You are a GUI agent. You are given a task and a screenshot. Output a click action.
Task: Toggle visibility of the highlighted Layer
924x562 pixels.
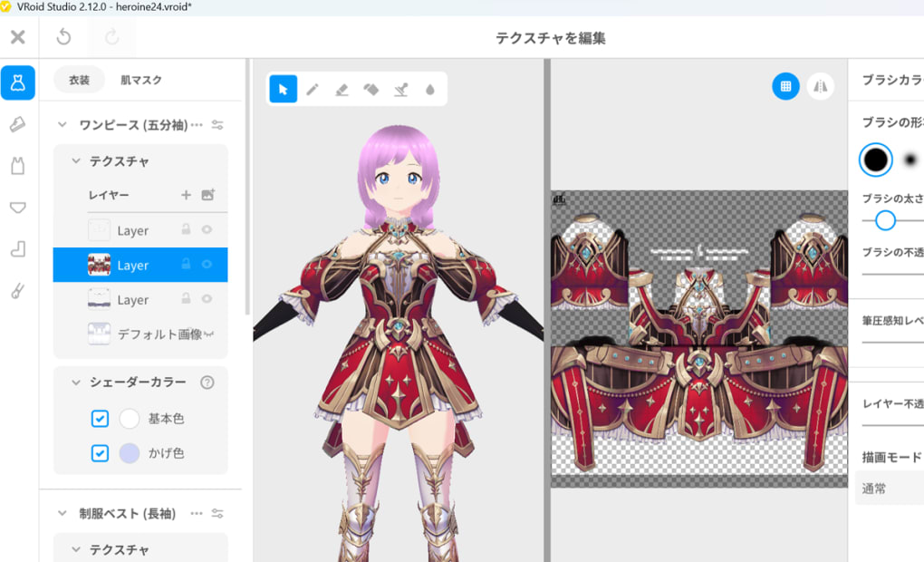pyautogui.click(x=207, y=264)
